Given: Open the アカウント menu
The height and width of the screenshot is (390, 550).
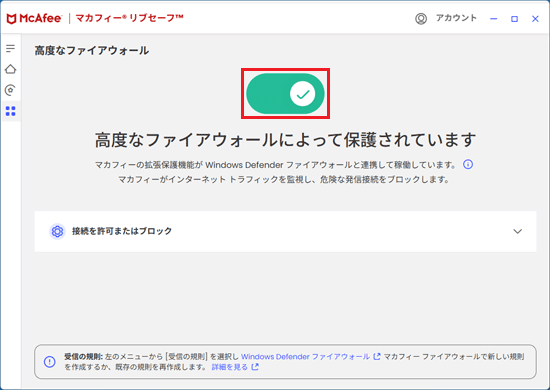Looking at the screenshot, I should click(x=456, y=18).
